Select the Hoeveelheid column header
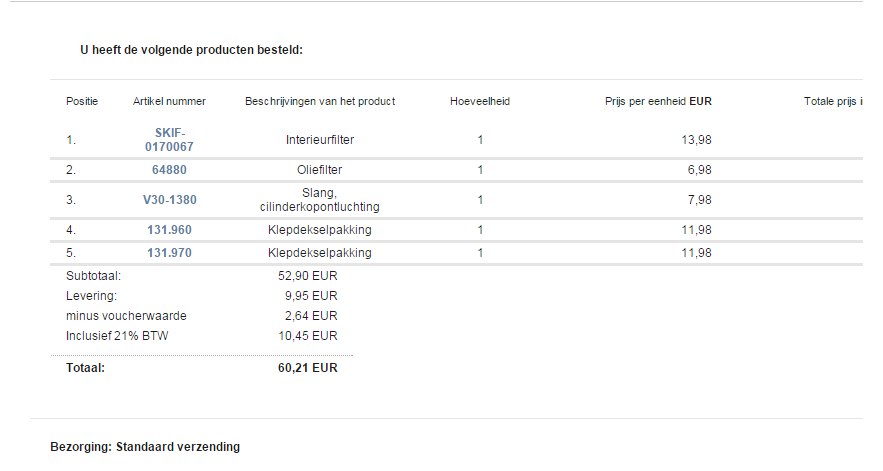Screen dimensions: 883x471 click(480, 101)
